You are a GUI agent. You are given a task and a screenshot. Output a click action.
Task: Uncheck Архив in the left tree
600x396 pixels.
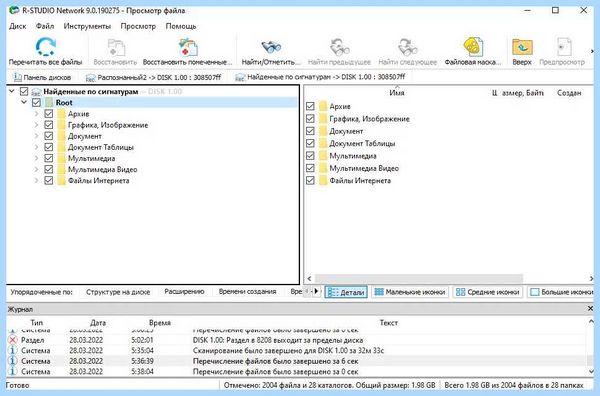point(49,113)
